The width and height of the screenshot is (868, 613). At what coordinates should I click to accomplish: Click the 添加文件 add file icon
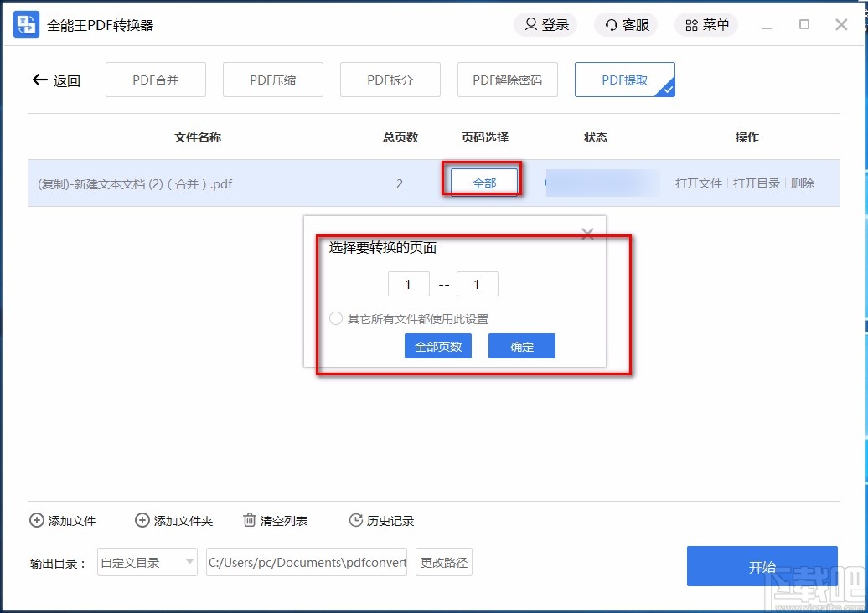coord(36,520)
